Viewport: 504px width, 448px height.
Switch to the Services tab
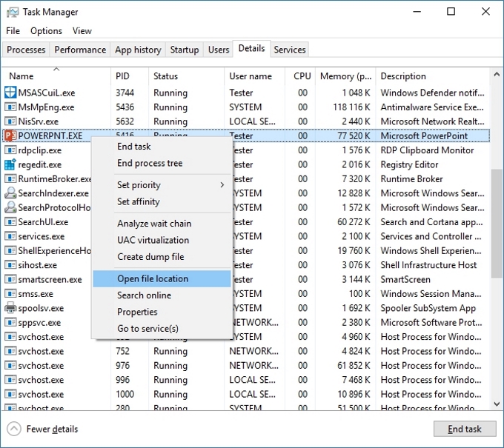[x=289, y=50]
